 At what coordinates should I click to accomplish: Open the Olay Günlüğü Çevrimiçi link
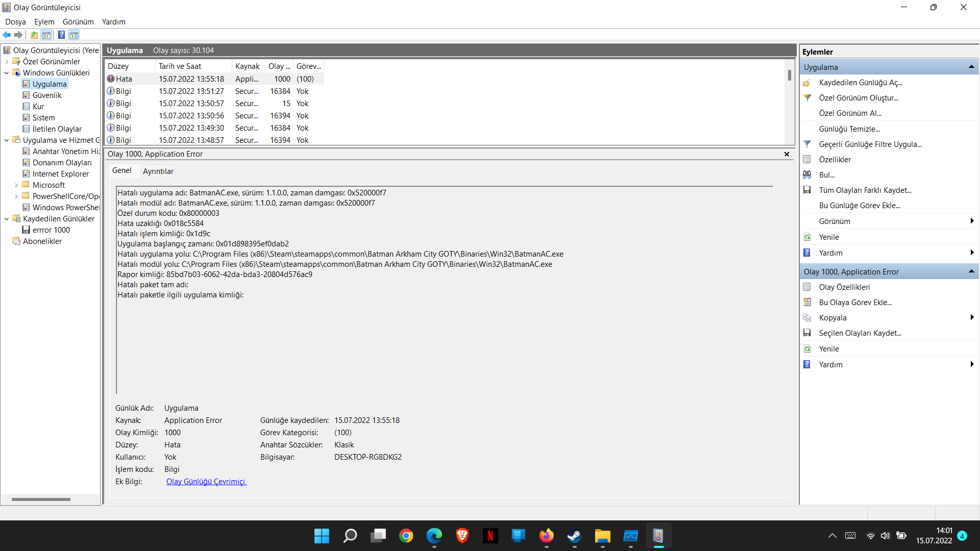pos(206,482)
